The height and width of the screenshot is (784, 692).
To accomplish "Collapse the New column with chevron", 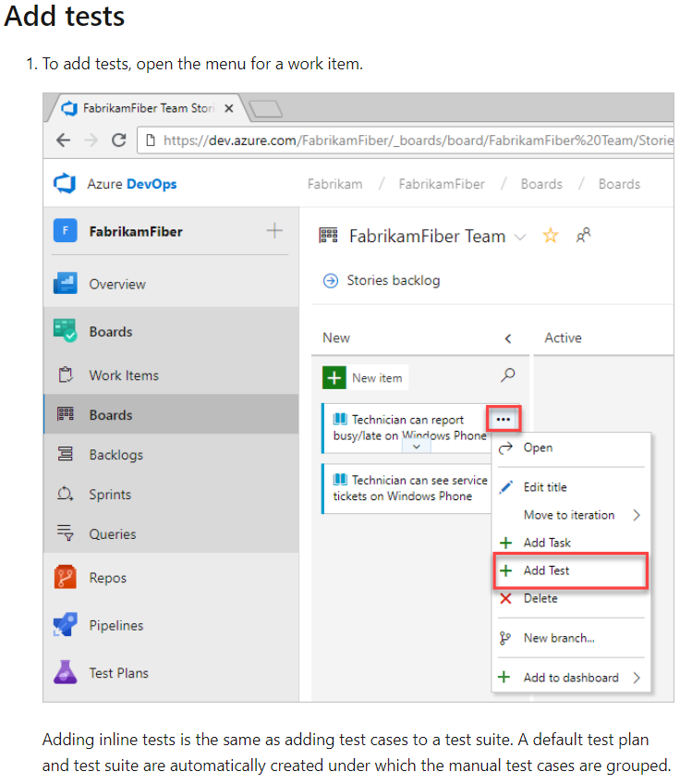I will point(508,338).
